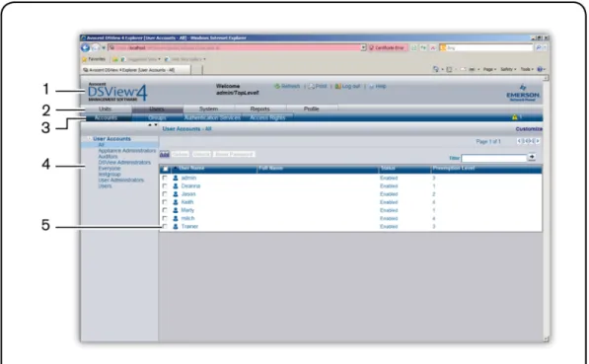The image size is (589, 364).
Task: Open the browser Page menu dropdown
Action: pyautogui.click(x=489, y=69)
